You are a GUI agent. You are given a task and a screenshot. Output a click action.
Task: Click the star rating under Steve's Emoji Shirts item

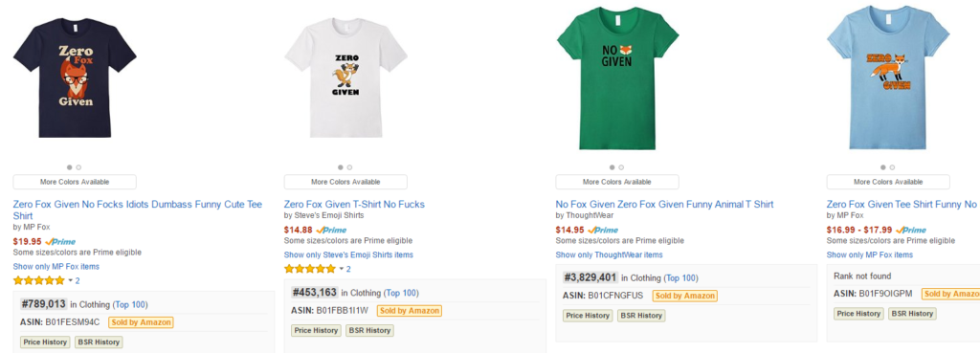[310, 269]
